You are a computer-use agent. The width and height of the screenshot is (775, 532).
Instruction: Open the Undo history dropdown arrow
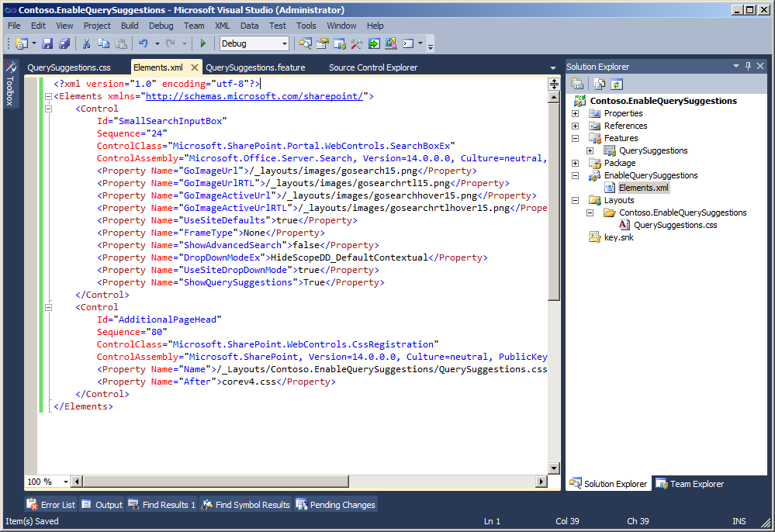pyautogui.click(x=157, y=43)
